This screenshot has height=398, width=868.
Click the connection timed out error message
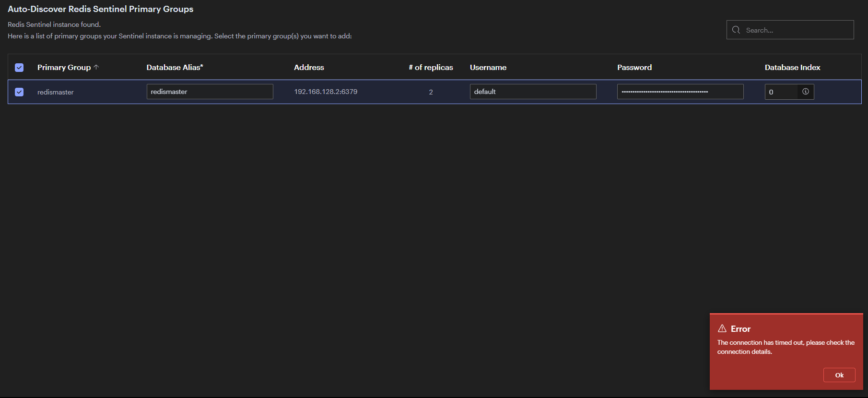click(786, 347)
